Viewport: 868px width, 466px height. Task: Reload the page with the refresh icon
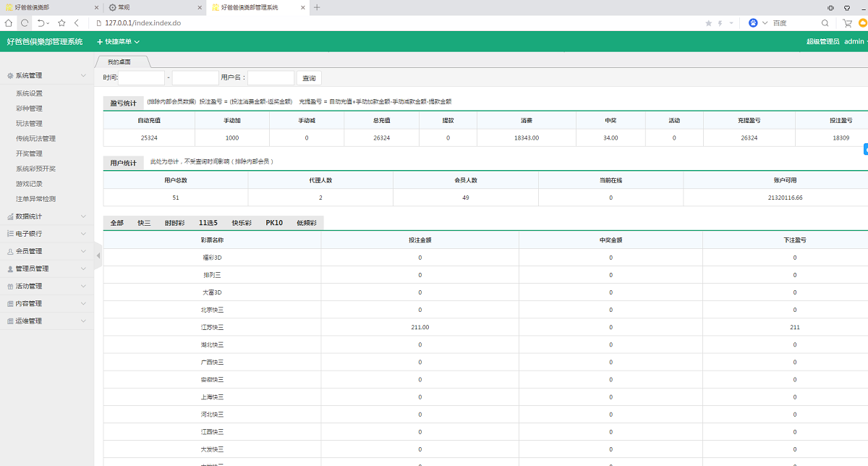pos(25,23)
